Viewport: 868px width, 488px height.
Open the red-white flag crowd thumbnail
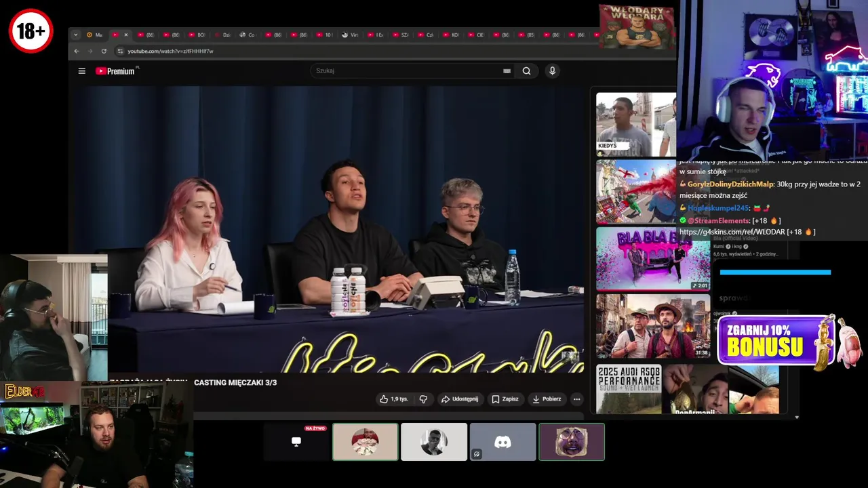pyautogui.click(x=636, y=192)
